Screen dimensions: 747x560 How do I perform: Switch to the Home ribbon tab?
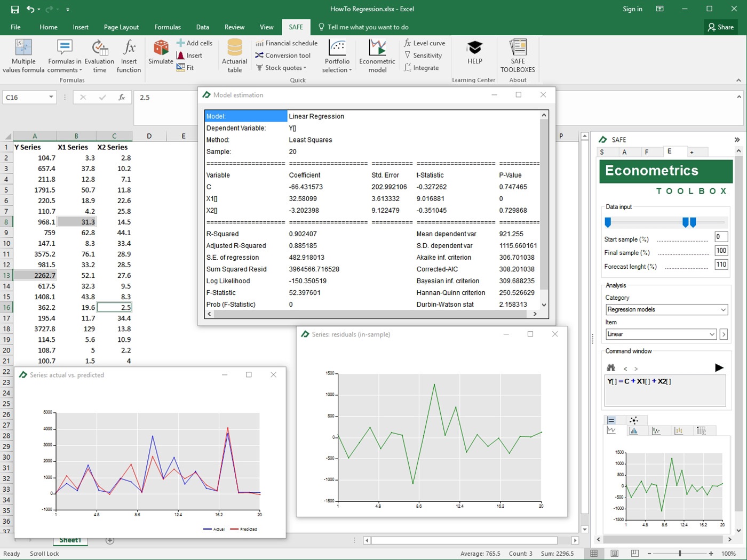coord(49,27)
